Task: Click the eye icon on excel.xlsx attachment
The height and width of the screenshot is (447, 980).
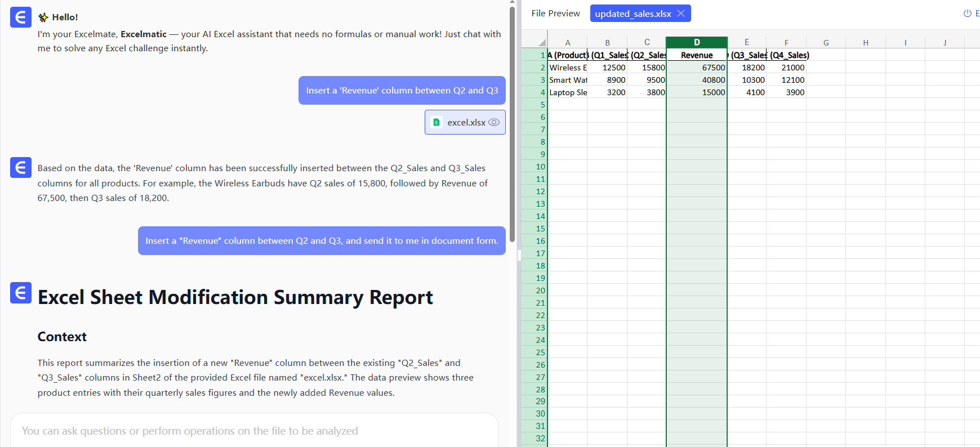Action: click(494, 122)
